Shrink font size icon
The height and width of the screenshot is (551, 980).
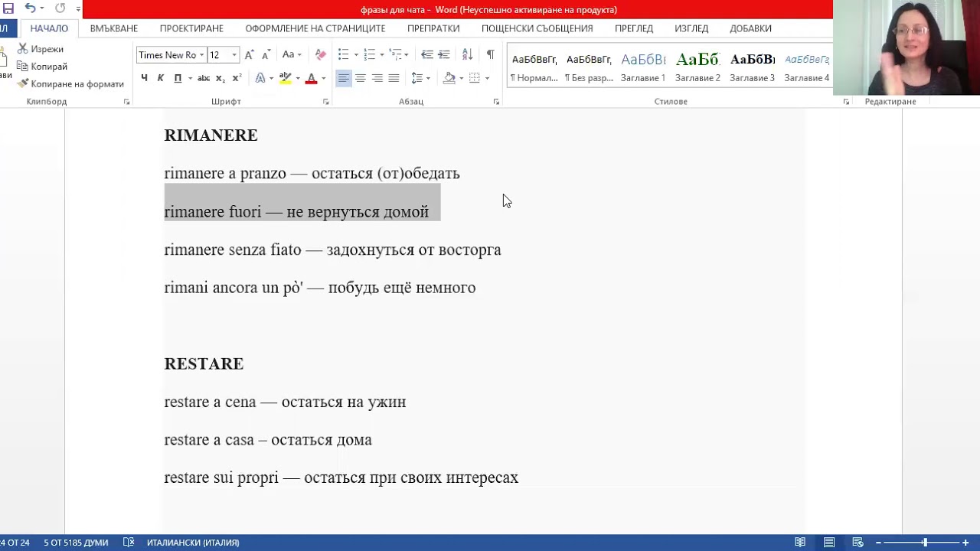click(266, 55)
